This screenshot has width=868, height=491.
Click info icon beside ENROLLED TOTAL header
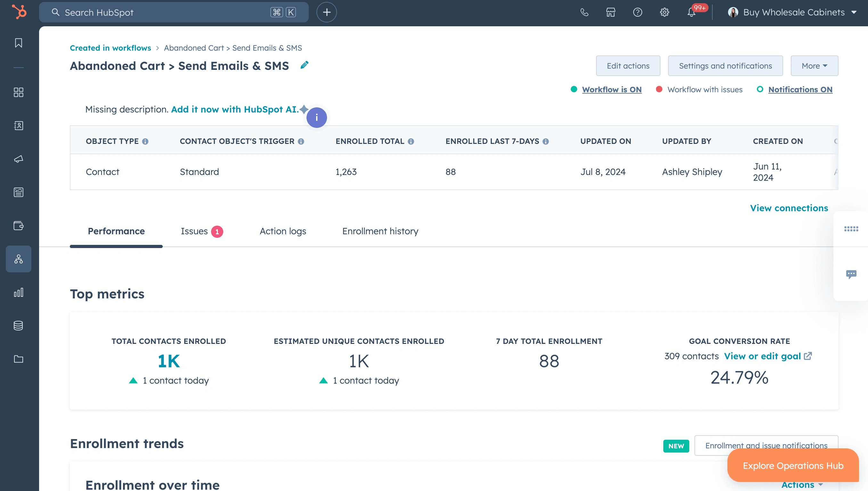(x=411, y=142)
